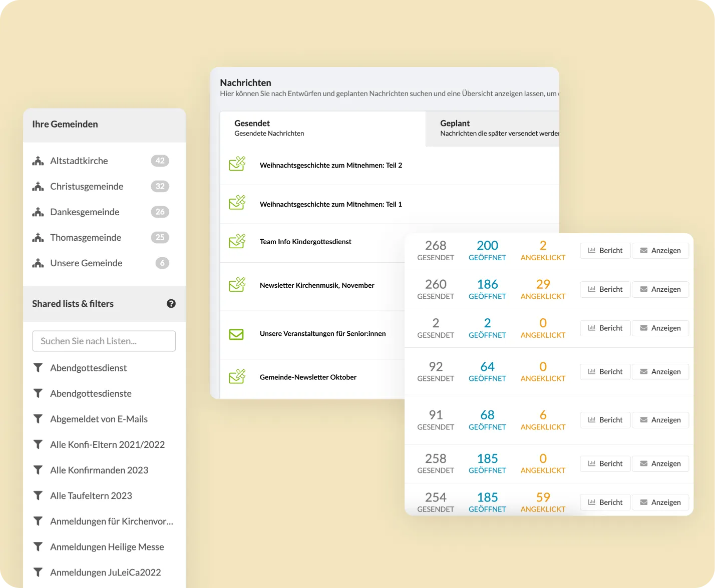Click filter icon next to Abendgottesdienste
Viewport: 715px width, 588px height.
38,393
